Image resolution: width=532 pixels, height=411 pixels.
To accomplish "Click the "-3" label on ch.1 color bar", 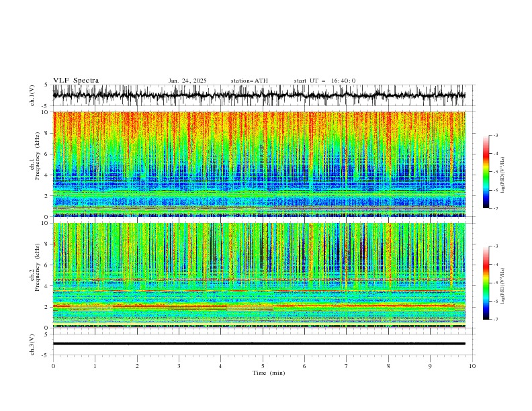I will pos(496,135).
